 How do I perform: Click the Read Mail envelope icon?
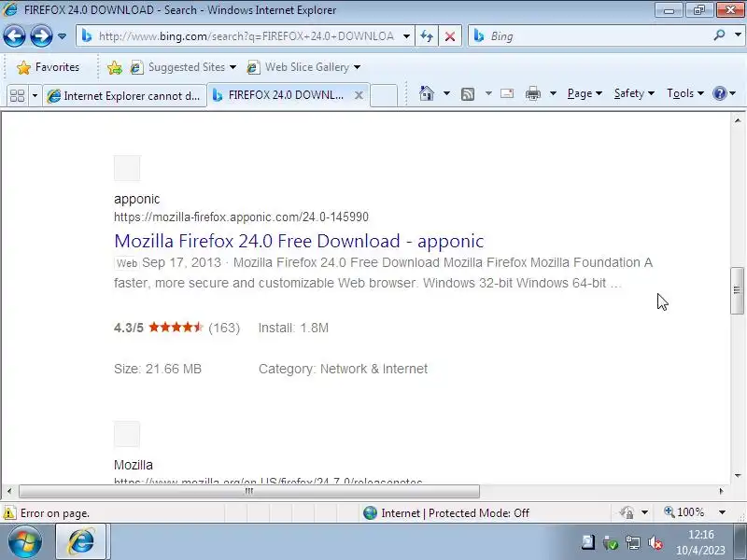[x=507, y=93]
